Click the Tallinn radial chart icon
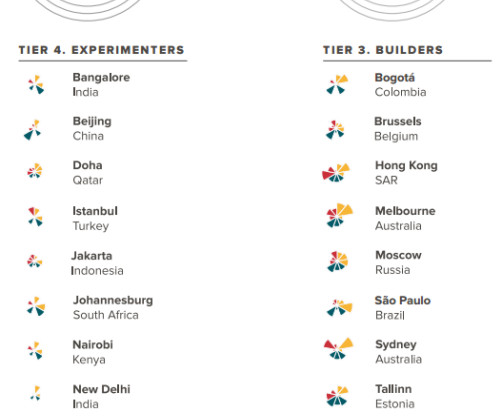 point(337,396)
